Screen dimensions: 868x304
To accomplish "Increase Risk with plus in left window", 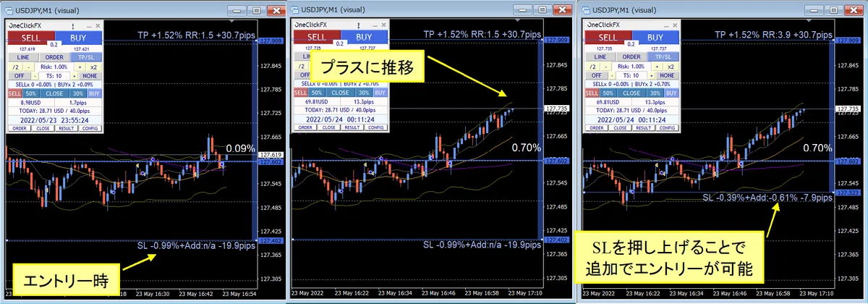I will (80, 67).
